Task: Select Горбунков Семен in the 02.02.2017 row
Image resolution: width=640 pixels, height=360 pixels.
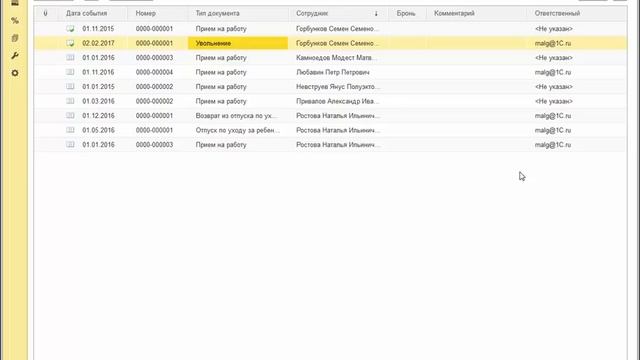Action: tap(338, 43)
